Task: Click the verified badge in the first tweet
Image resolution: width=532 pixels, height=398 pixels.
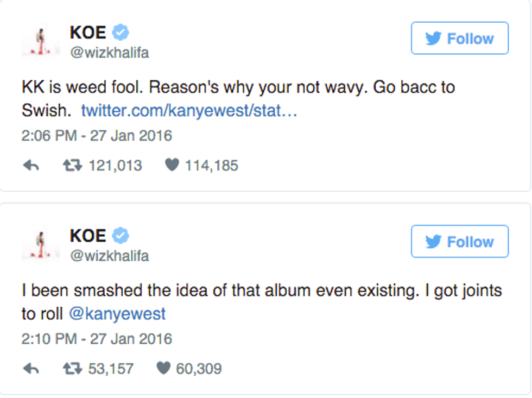Action: point(121,33)
